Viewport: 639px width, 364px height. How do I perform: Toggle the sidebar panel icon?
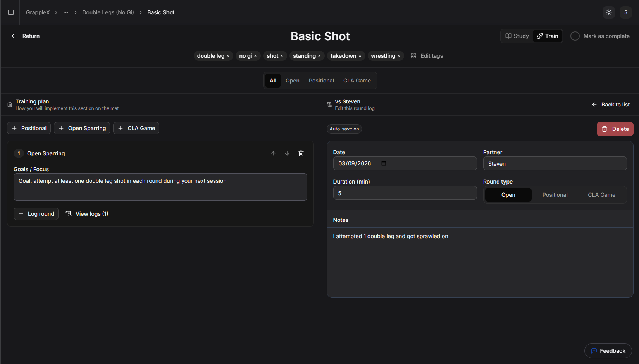pos(11,12)
